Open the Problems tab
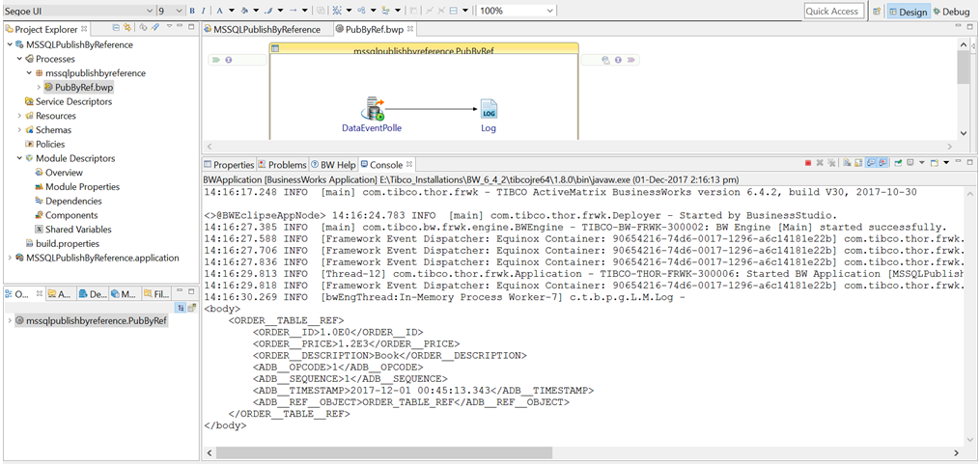The height and width of the screenshot is (464, 980). (283, 165)
